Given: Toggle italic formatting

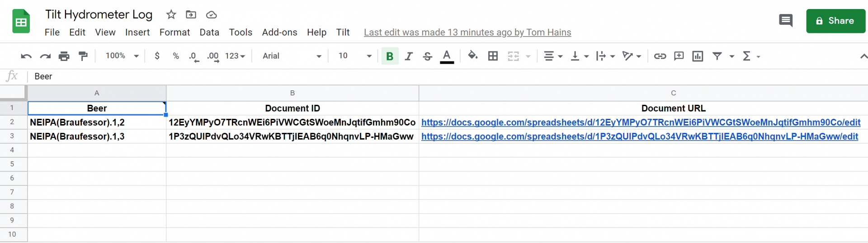Looking at the screenshot, I should coord(409,56).
